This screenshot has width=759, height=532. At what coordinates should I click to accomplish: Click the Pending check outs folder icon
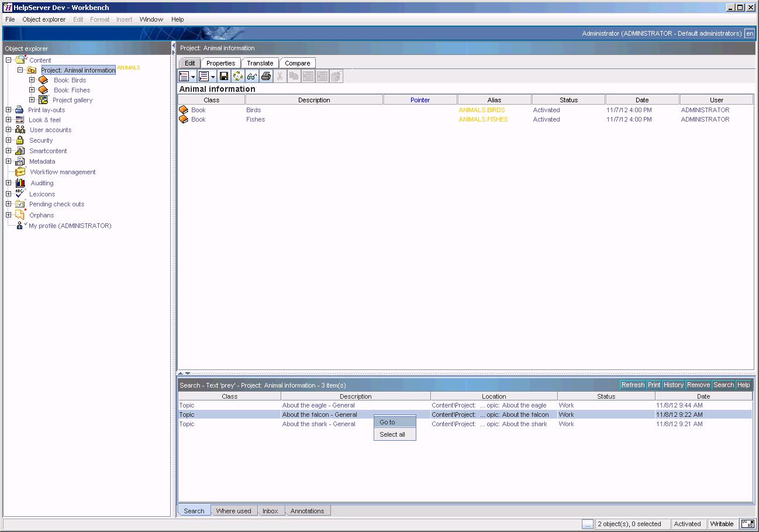(x=20, y=204)
